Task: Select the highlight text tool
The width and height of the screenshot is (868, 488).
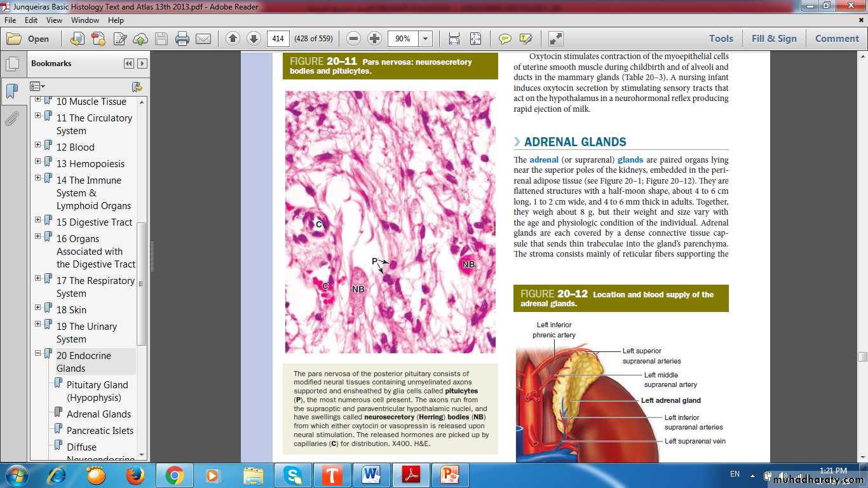Action: click(526, 39)
